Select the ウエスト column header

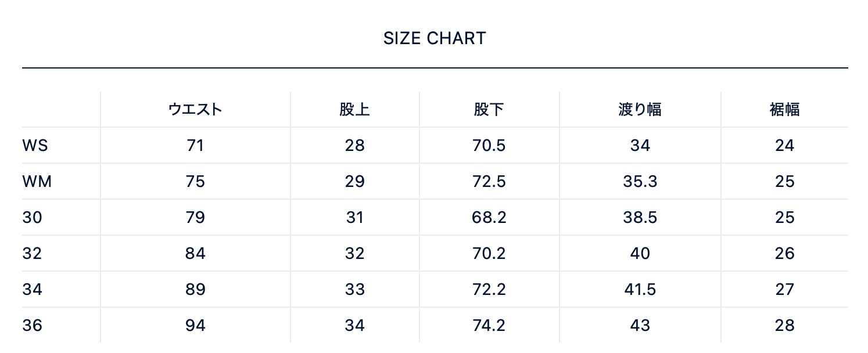click(x=195, y=109)
